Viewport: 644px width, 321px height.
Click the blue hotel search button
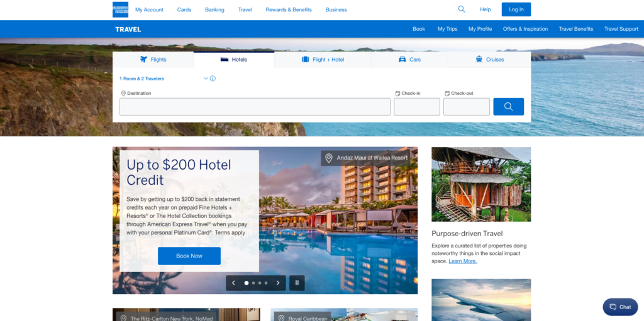click(x=508, y=107)
